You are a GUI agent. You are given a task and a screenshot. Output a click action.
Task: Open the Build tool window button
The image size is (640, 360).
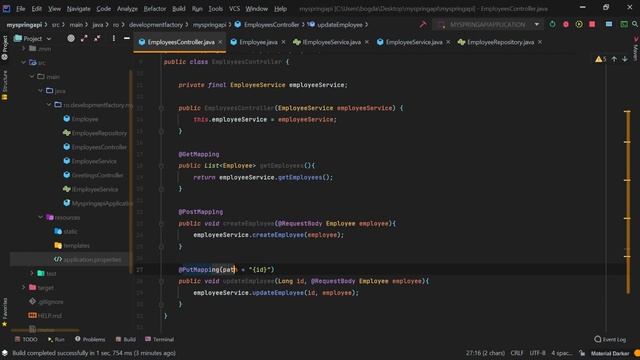click(125, 339)
